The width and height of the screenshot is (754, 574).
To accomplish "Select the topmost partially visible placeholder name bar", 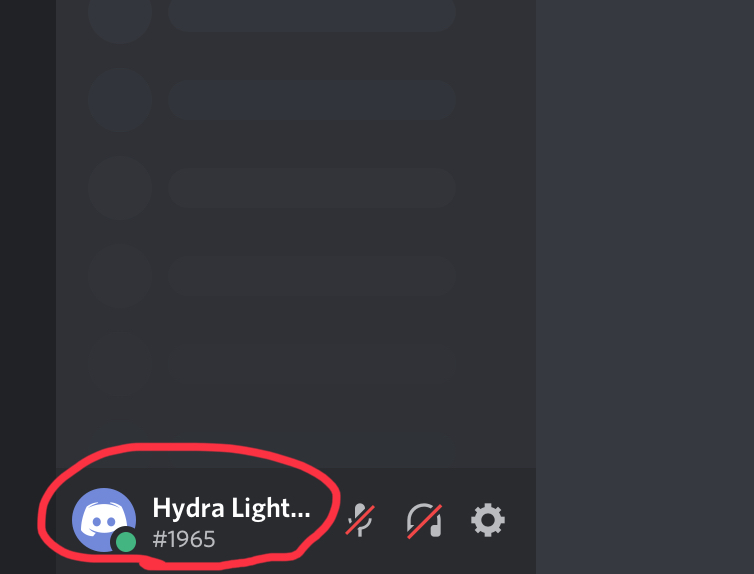I will [x=312, y=15].
